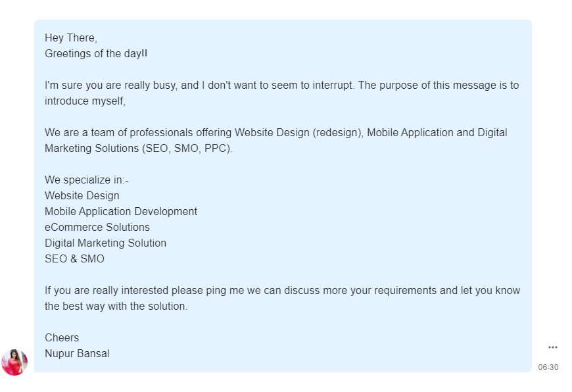Click the 'Digital Marketing Solution' line

pos(105,243)
